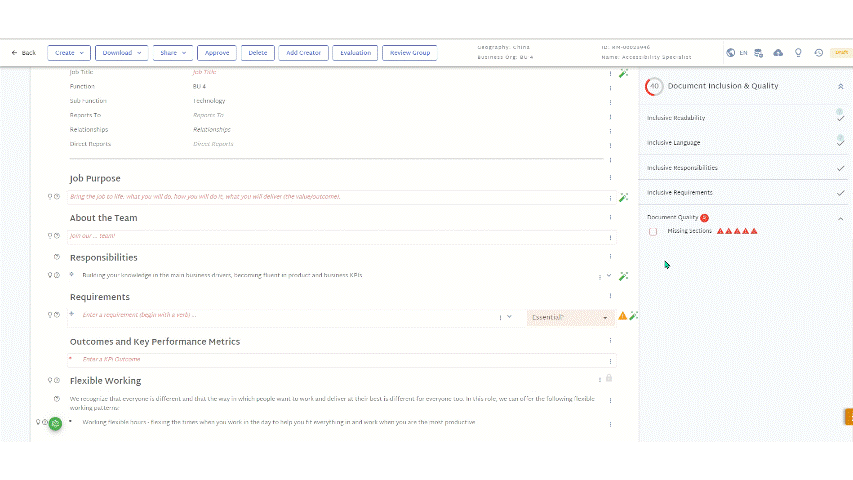Screen dimensions: 853x480
Task: Open the Create dropdown
Action: [69, 53]
